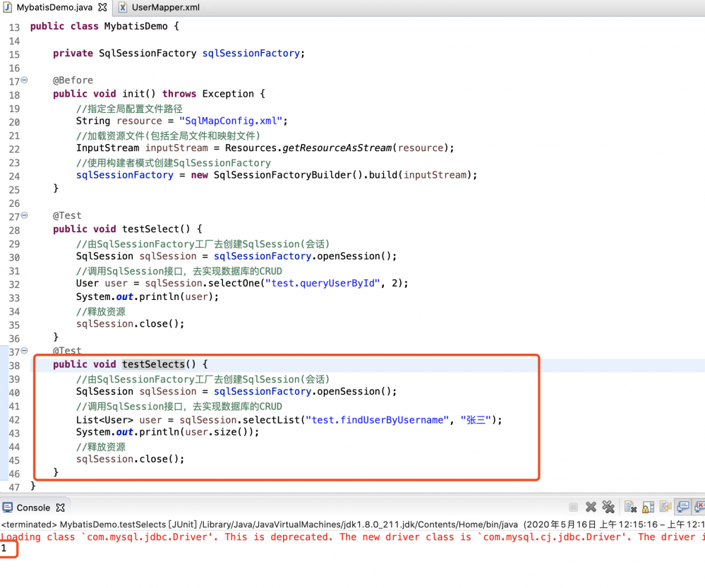Click SqlSessionFactoryBuilder() on line 24
This screenshot has width=705, height=588.
288,174
